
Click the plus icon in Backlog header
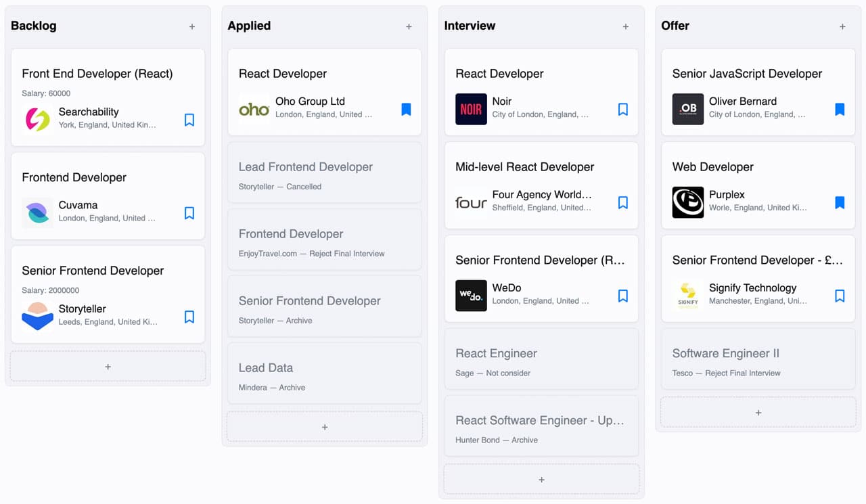[x=192, y=26]
